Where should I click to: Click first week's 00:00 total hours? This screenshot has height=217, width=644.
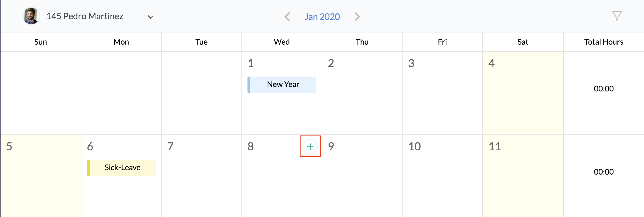604,89
